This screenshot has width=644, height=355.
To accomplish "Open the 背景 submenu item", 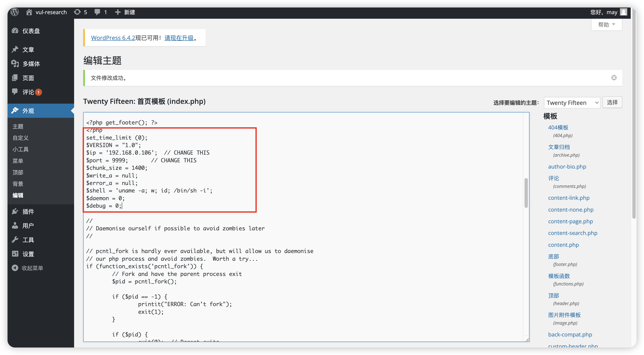I will coord(18,184).
